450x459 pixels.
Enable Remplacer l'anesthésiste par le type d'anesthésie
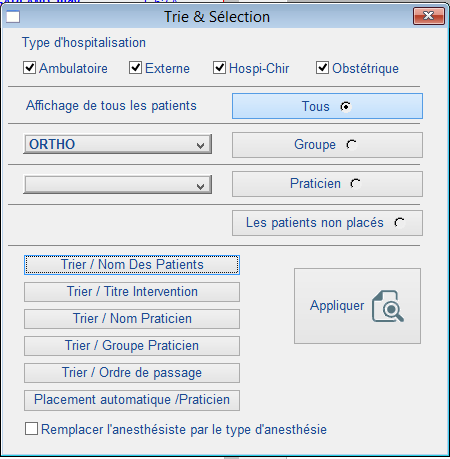pos(31,429)
